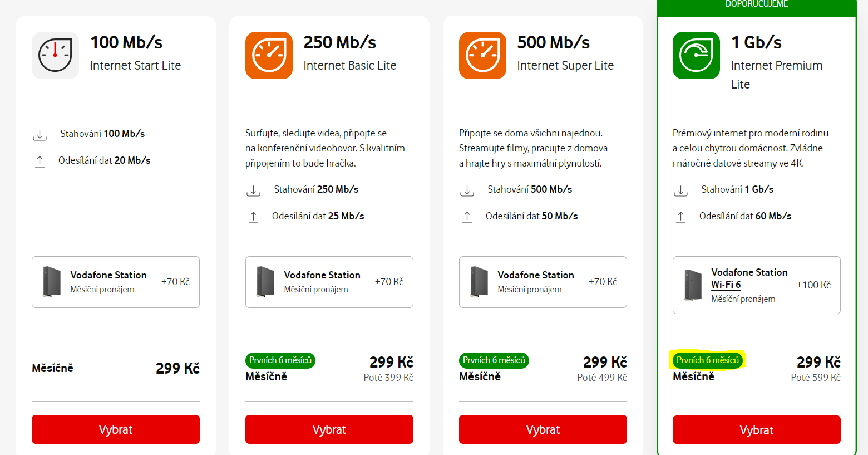This screenshot has width=868, height=455.
Task: Click the download arrow icon for 250 Mb/s
Action: click(x=253, y=191)
